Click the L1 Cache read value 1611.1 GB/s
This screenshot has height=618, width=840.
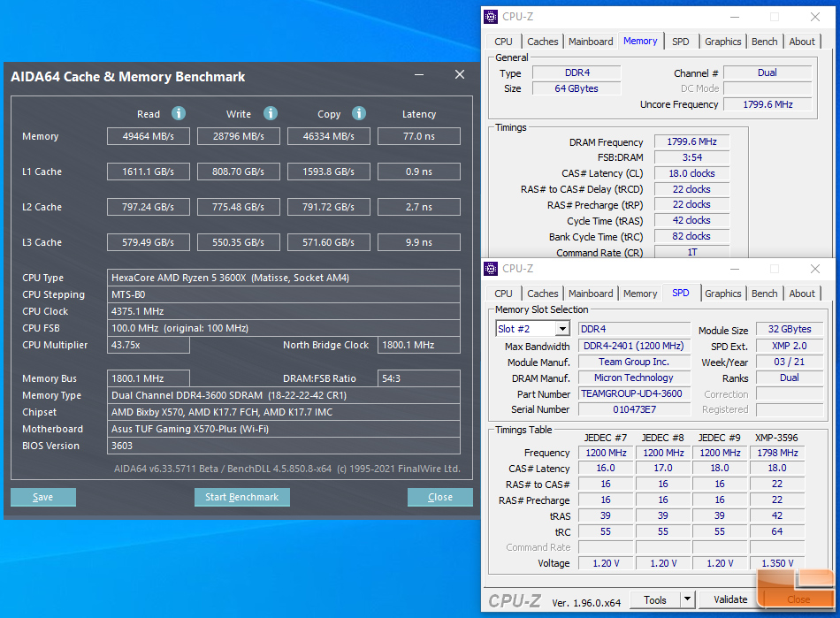pos(149,172)
